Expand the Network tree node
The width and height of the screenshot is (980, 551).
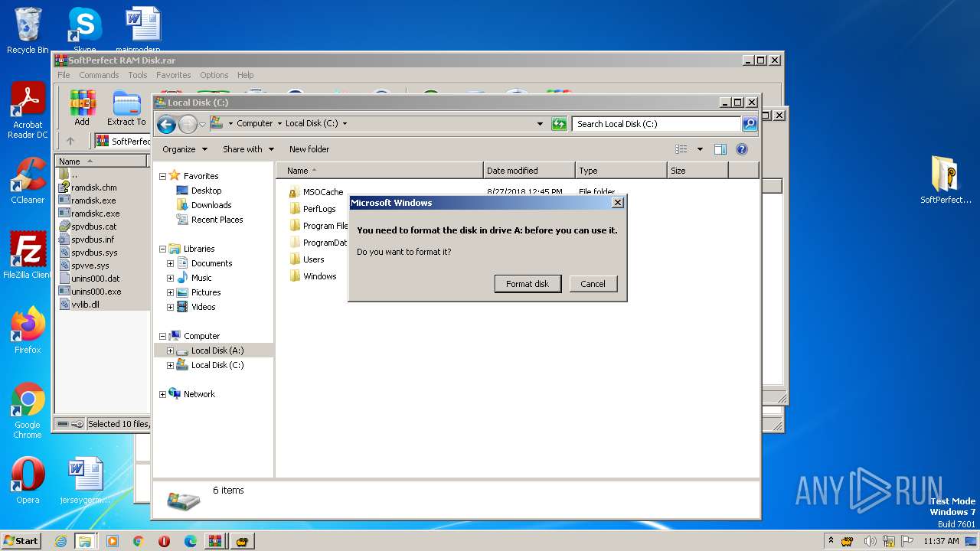[162, 394]
